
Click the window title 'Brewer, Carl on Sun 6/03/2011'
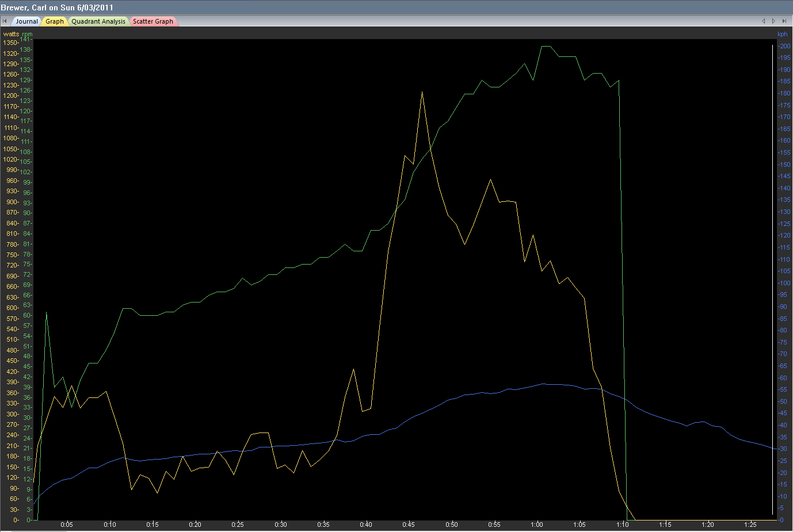coord(57,7)
